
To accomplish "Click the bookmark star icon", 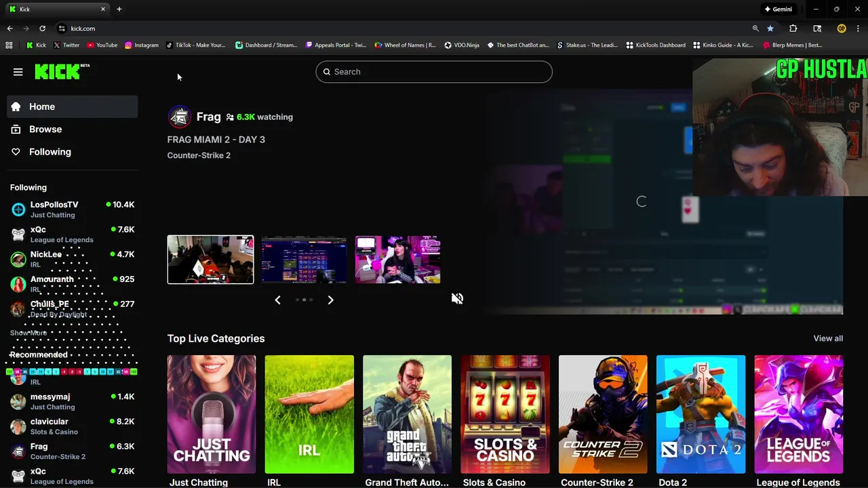I will tap(770, 28).
